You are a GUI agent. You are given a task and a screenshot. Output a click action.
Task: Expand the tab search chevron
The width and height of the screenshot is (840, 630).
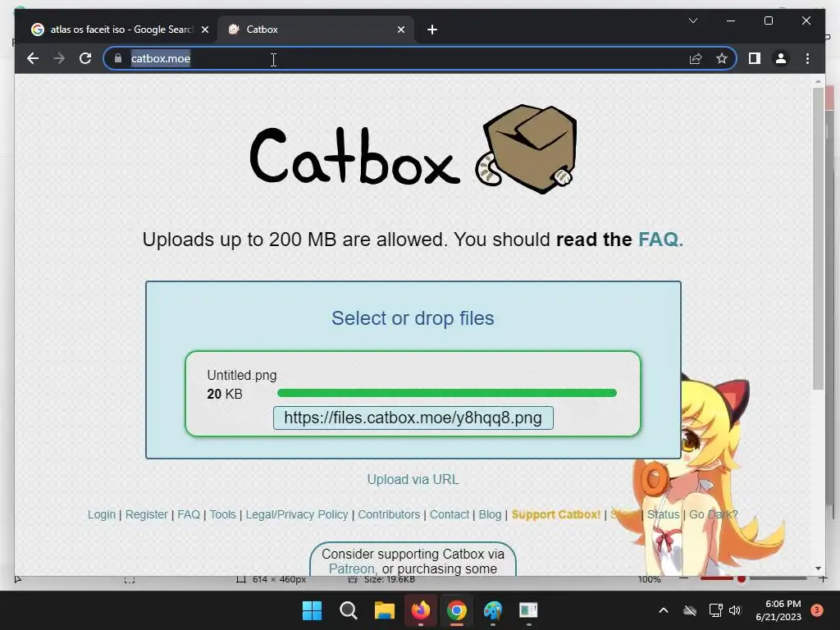click(692, 21)
